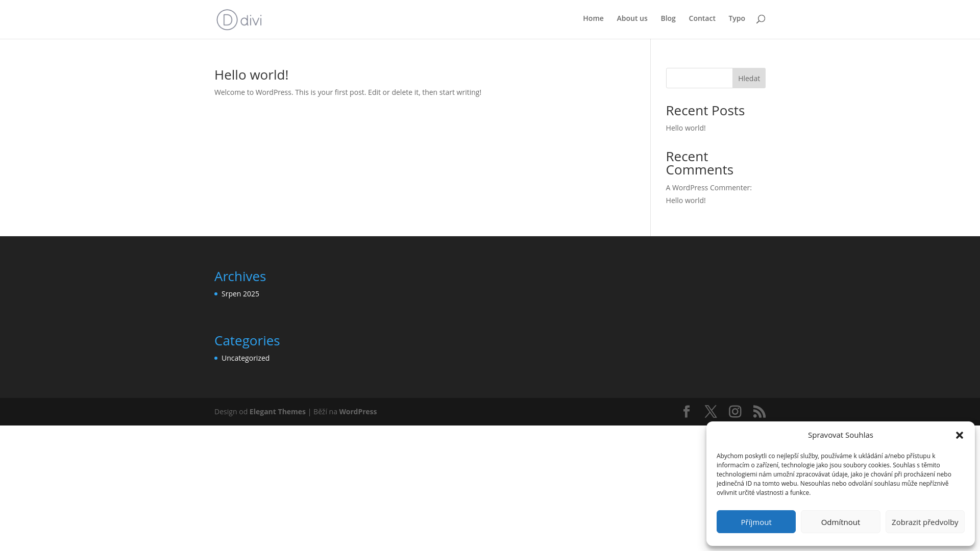This screenshot has width=980, height=551.
Task: Click the Recent Comments sidebar heading
Action: coord(700,163)
